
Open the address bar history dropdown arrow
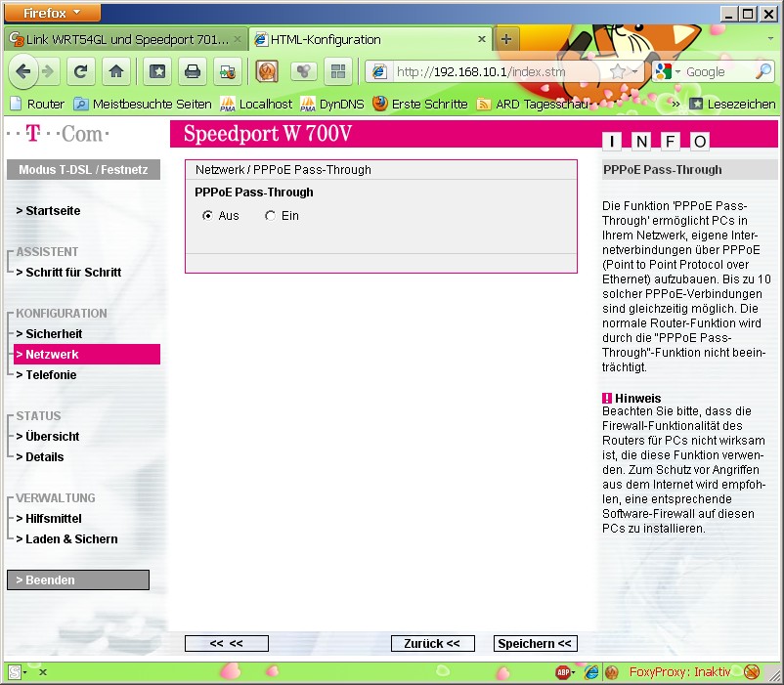(635, 72)
